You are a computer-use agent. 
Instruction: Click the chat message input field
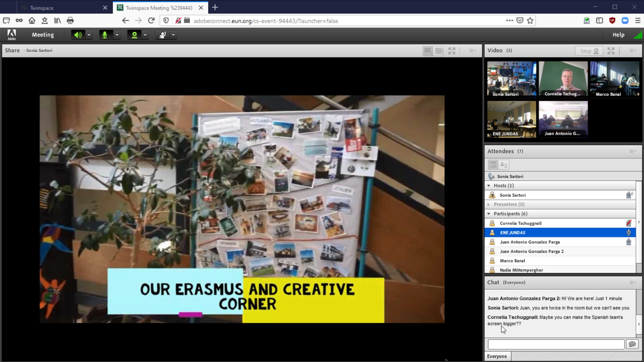[556, 344]
